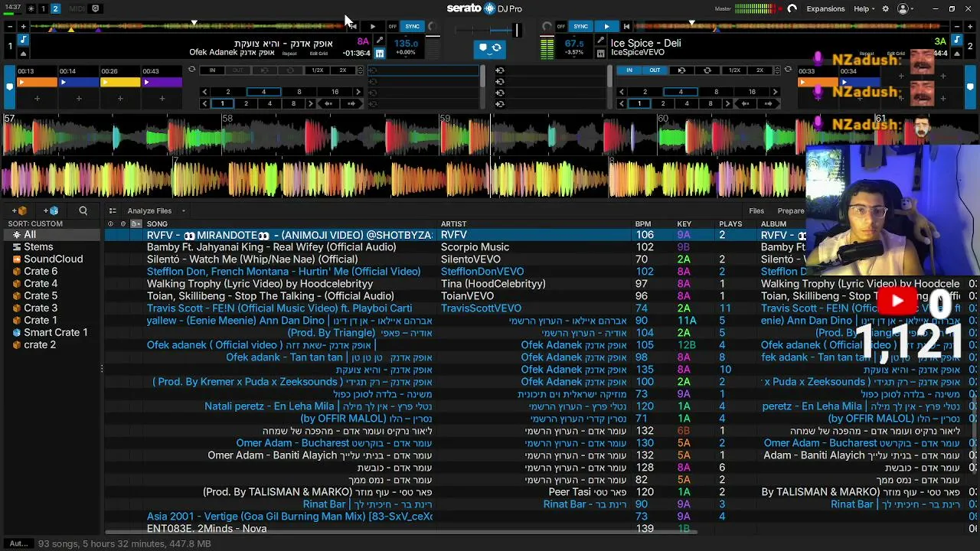
Task: Open the stems panel icon on deck 1
Action: [379, 54]
